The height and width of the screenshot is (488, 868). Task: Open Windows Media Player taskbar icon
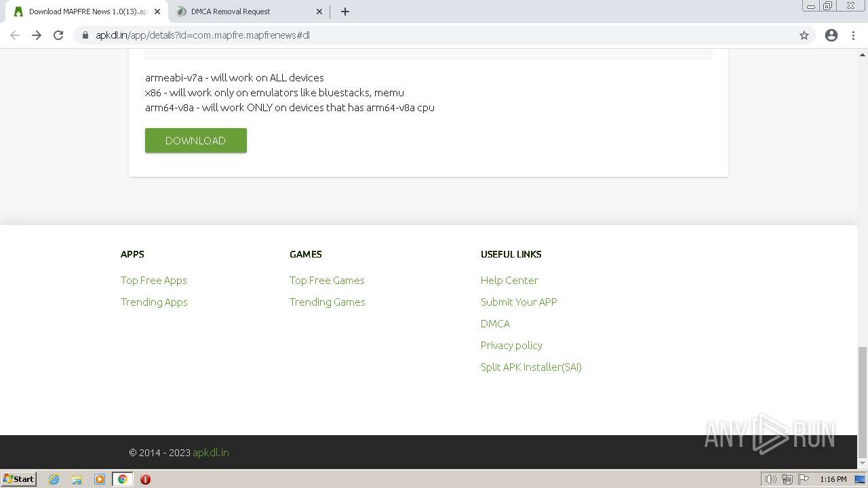pos(100,479)
